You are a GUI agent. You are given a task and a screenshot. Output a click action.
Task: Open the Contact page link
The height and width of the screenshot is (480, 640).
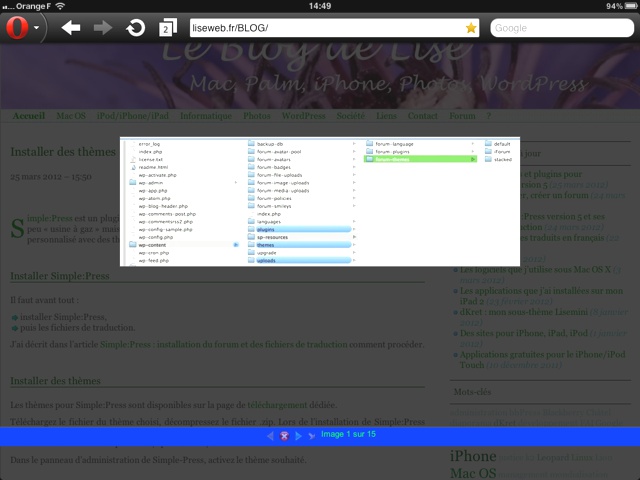pyautogui.click(x=423, y=116)
